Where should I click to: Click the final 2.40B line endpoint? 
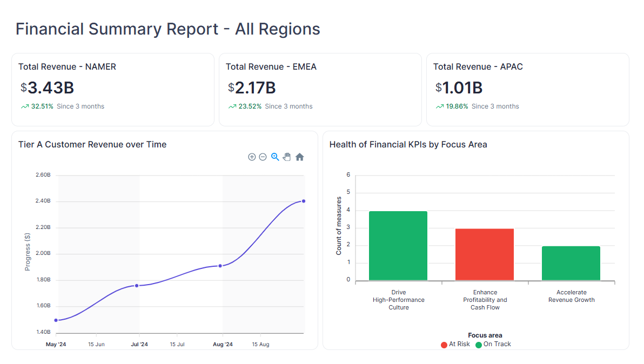pyautogui.click(x=304, y=201)
